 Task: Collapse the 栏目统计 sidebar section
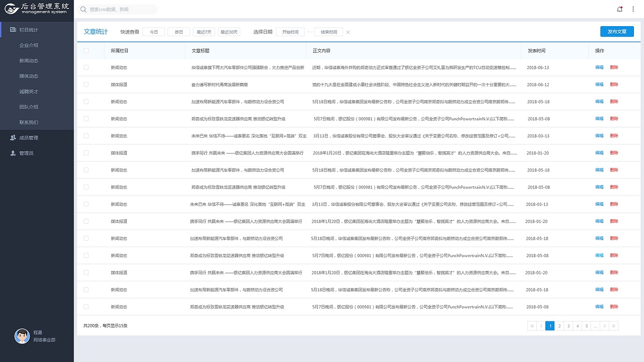click(37, 30)
